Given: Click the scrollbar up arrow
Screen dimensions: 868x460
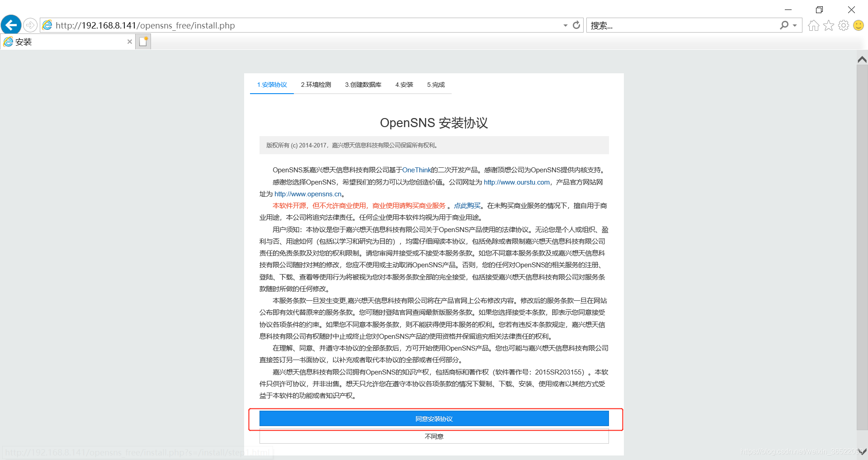Looking at the screenshot, I should click(x=862, y=59).
